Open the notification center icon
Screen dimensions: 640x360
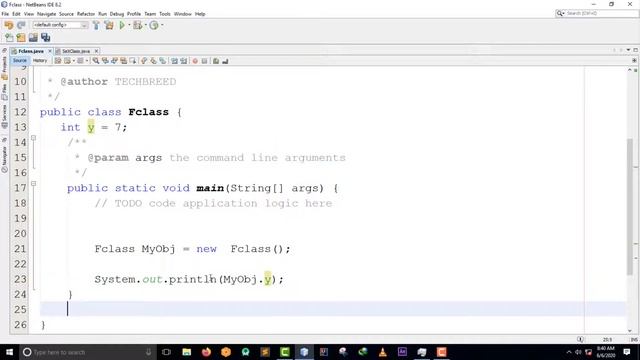627,352
